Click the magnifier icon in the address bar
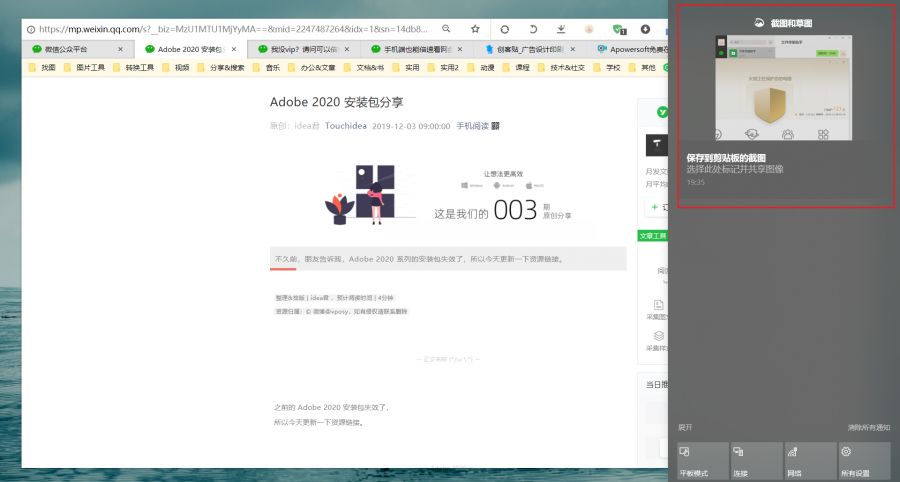Screen dimensions: 900x482 click(446, 29)
